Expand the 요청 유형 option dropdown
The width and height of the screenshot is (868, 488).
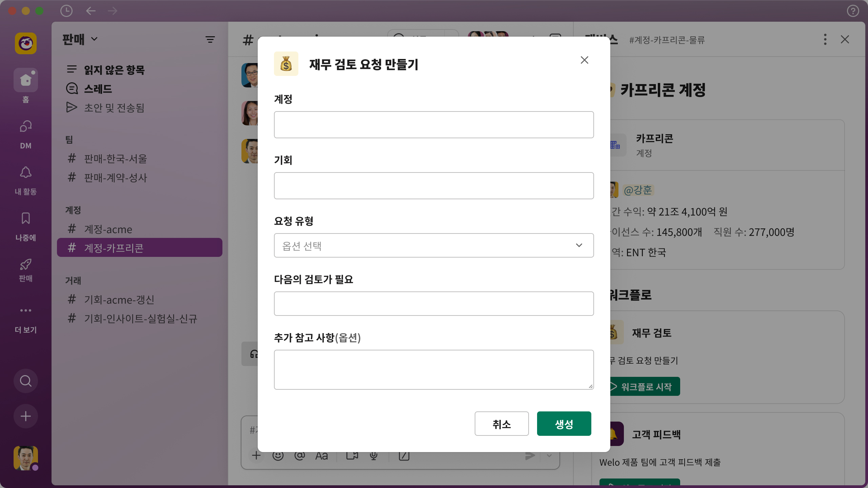point(434,245)
